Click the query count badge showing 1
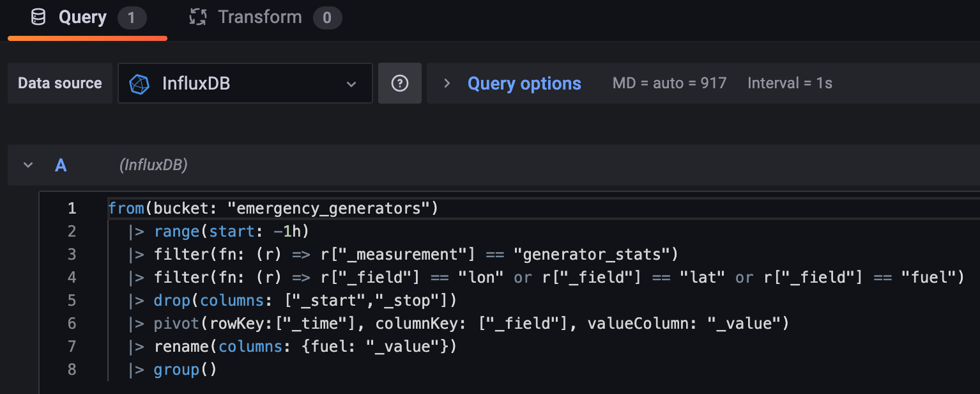The height and width of the screenshot is (394, 980). tap(132, 18)
